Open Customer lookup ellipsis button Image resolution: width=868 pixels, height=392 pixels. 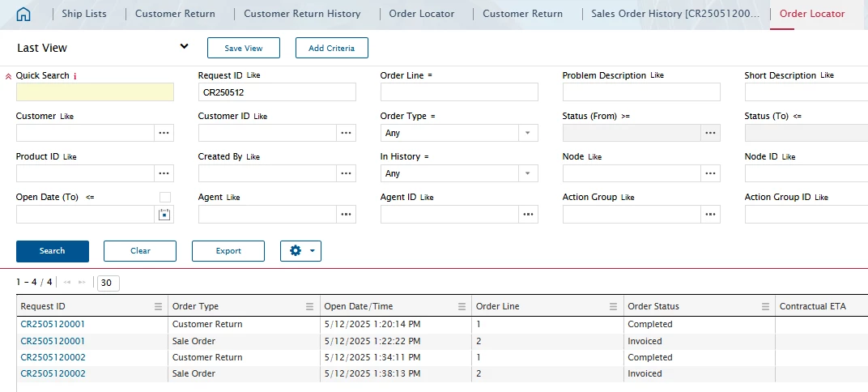tap(164, 133)
